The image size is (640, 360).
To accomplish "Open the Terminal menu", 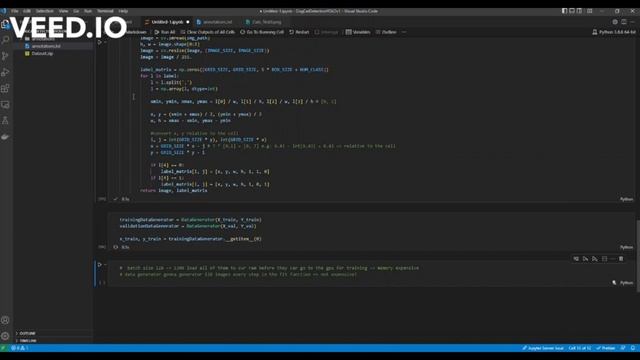I will 105,11.
